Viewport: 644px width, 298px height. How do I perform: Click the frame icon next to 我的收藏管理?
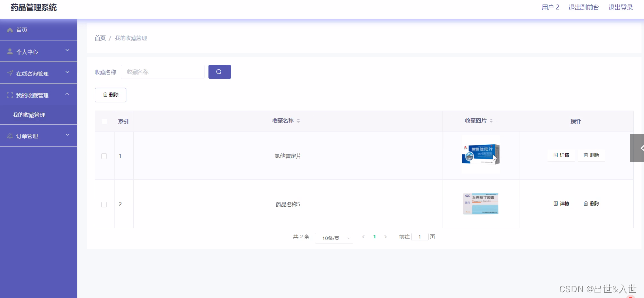click(x=10, y=95)
